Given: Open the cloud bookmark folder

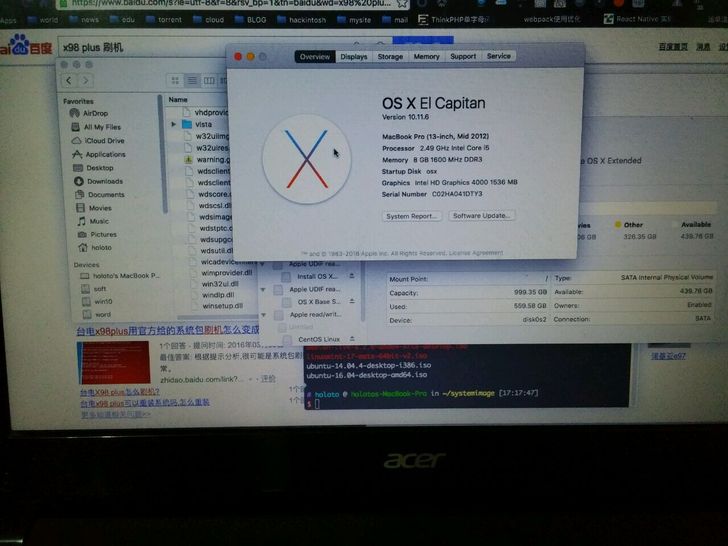Looking at the screenshot, I should point(208,20).
